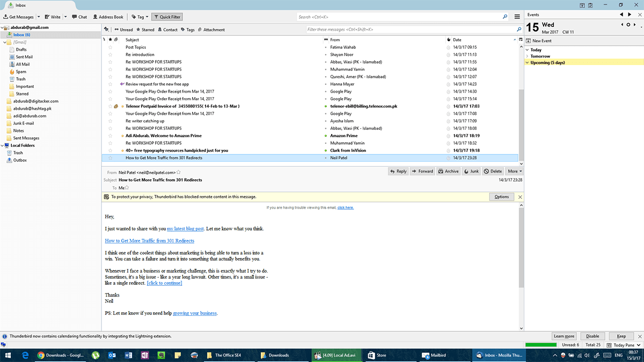Sort messages by From column
This screenshot has width=644, height=362.
[x=386, y=40]
